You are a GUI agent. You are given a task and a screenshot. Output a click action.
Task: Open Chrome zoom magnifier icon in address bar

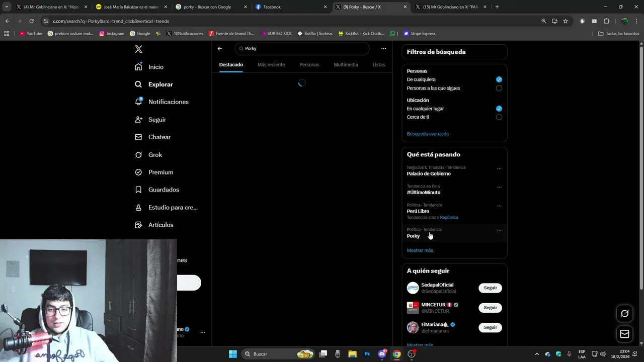click(543, 21)
